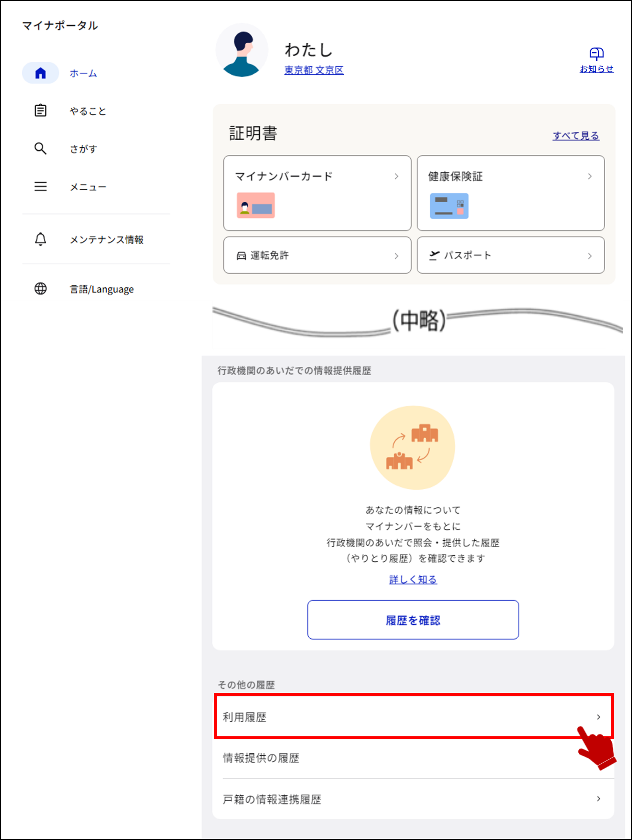632x840 pixels.
Task: Click the わたし user name
Action: tap(309, 50)
